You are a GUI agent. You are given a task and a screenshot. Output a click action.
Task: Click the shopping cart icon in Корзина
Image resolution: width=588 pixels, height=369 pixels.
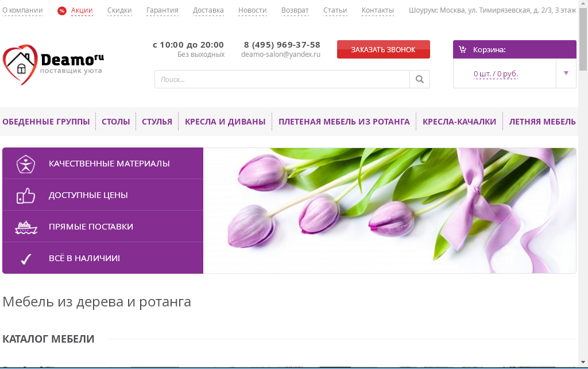[462, 49]
